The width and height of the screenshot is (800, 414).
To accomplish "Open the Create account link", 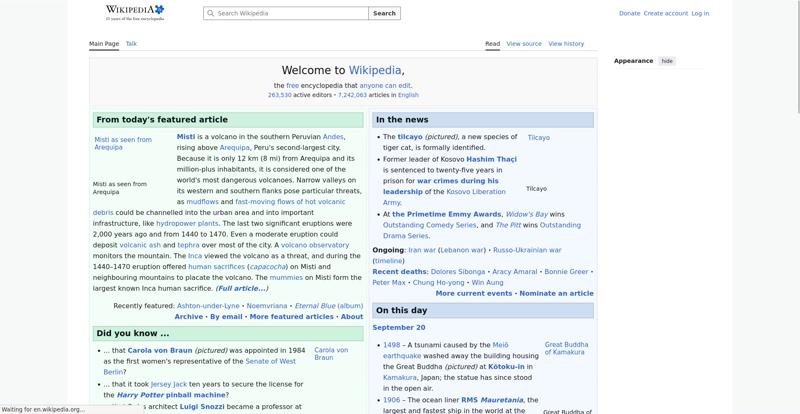I will (x=665, y=13).
